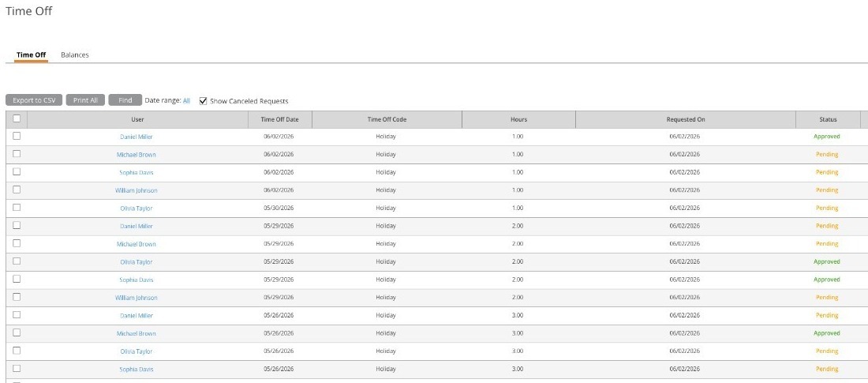Tick checkbox for Olivia Taylor 05/30/2026 row
This screenshot has width=868, height=383.
[x=17, y=208]
